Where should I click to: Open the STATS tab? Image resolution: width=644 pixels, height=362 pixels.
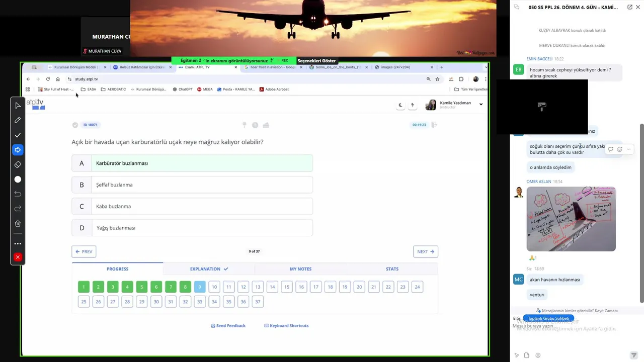click(392, 269)
